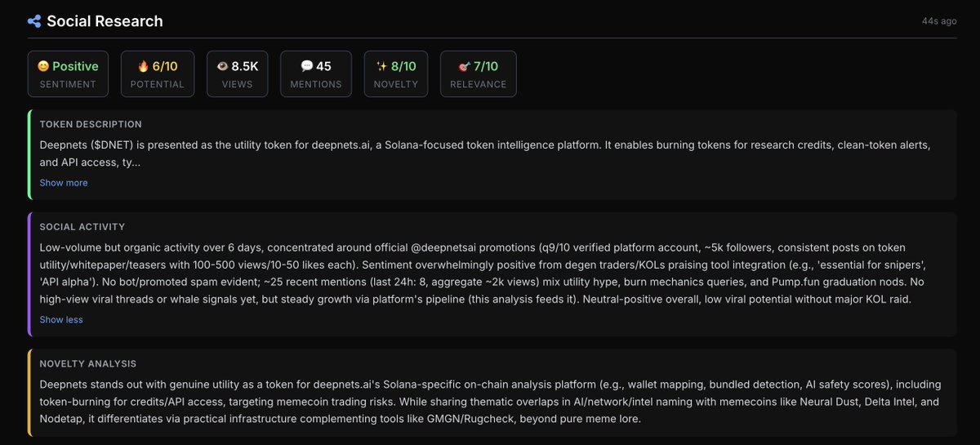Click the POTENTIAL label under 6/10
The image size is (980, 445).
pyautogui.click(x=157, y=84)
